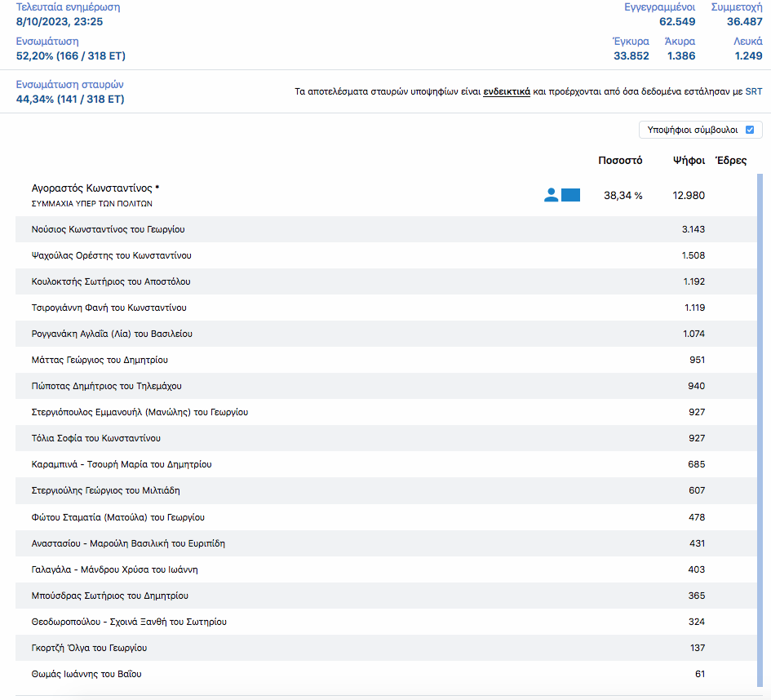
Task: Click the ΣΥΜΜΑΧΙΑ ΥΠΕΡ ΤΩΝ ΠΟΛΙΤΩΝ party label
Action: pyautogui.click(x=92, y=204)
